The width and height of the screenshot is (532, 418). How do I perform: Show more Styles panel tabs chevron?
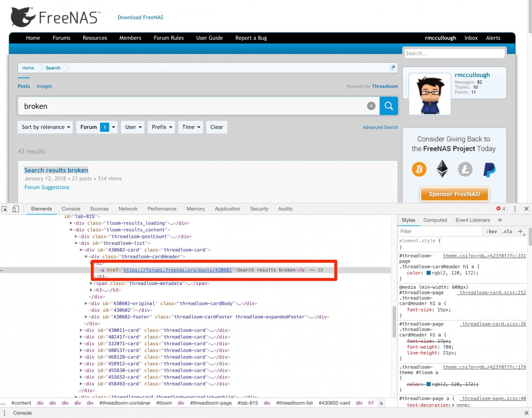[x=500, y=220]
